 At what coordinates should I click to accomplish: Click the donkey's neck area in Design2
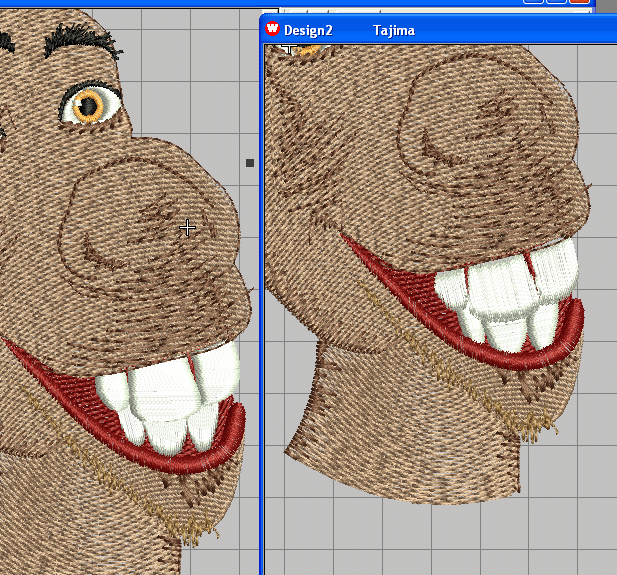pos(400,440)
